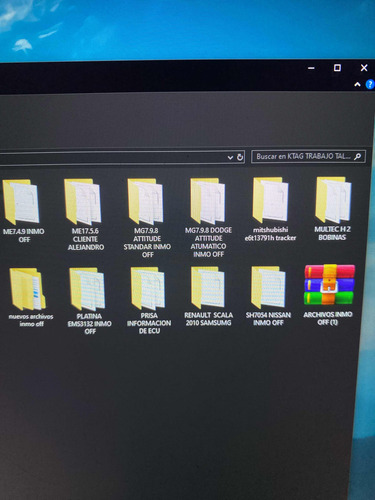This screenshot has width=375, height=500.
Task: Minimize the File Explorer window
Action: tap(311, 68)
